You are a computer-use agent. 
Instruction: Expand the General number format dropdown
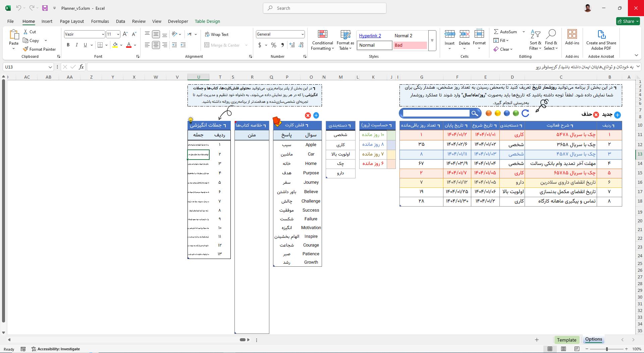(x=302, y=34)
